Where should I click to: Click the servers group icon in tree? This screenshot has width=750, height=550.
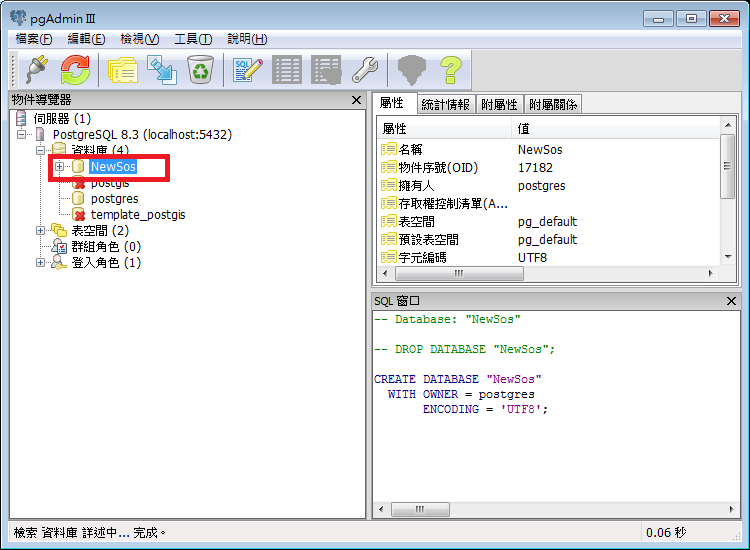[x=21, y=118]
